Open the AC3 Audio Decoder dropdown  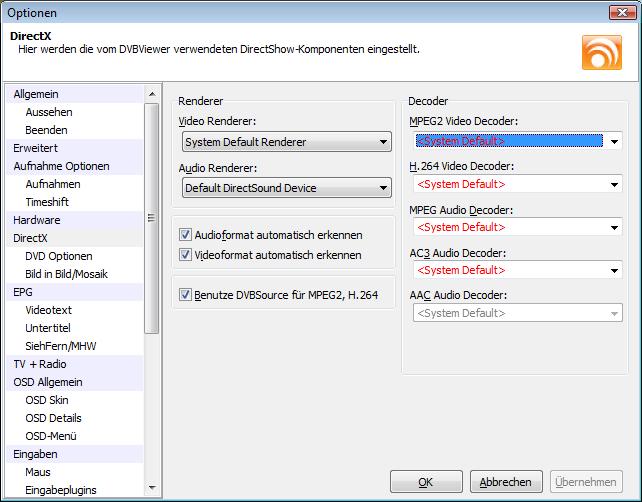[518, 270]
